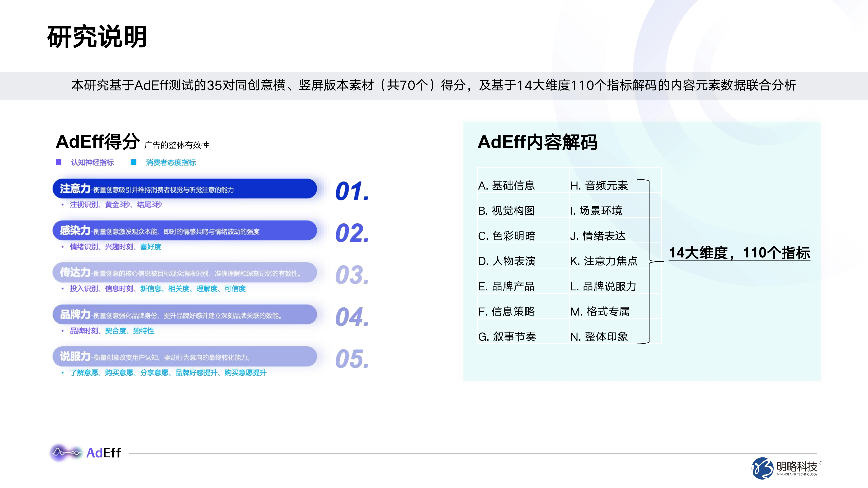Click the 广告的整体有效性 subtitle
Viewport: 868px width, 488px height.
(177, 145)
